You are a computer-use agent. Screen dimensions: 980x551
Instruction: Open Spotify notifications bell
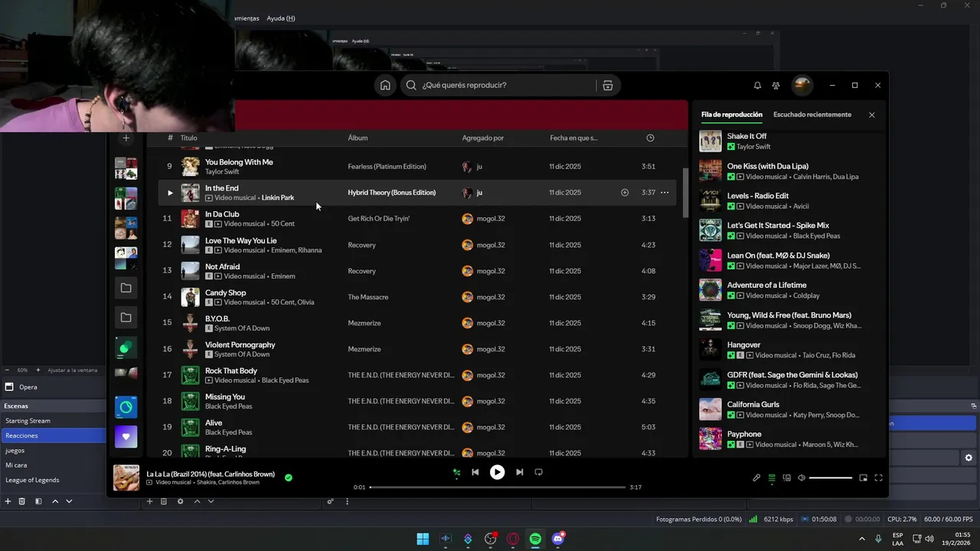coord(757,85)
